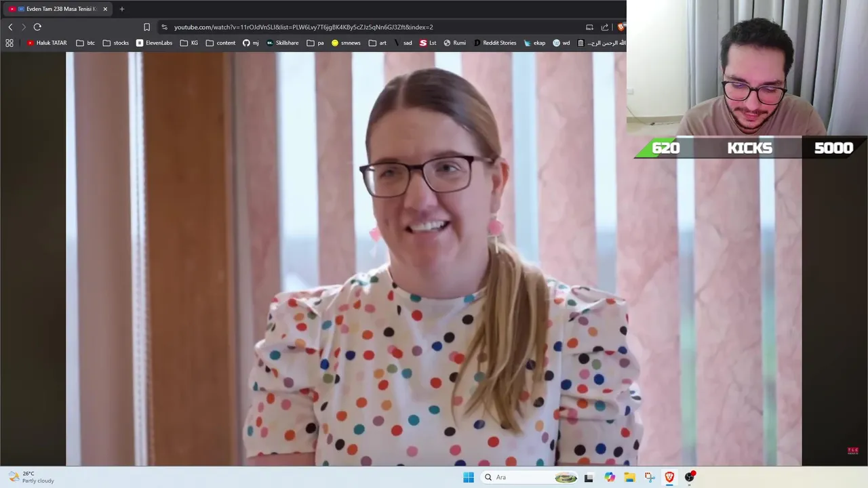Screen dimensions: 868x488
Task: Open OBS Studio from the taskbar
Action: click(x=690, y=477)
